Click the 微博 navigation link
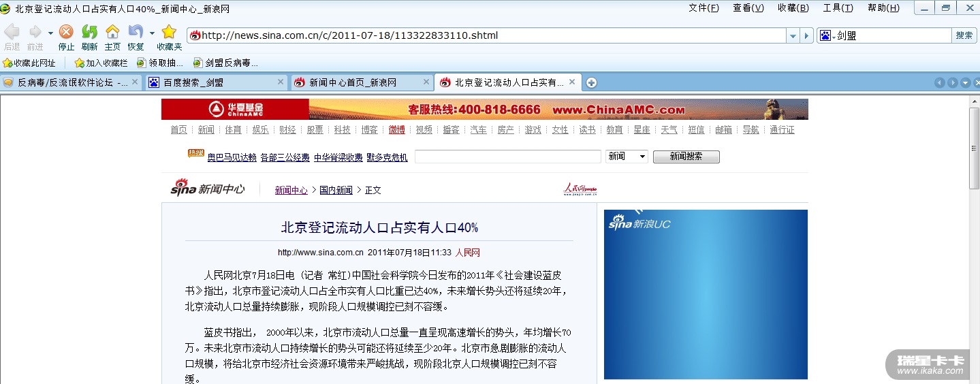Screen dimensions: 980x384 (x=396, y=129)
